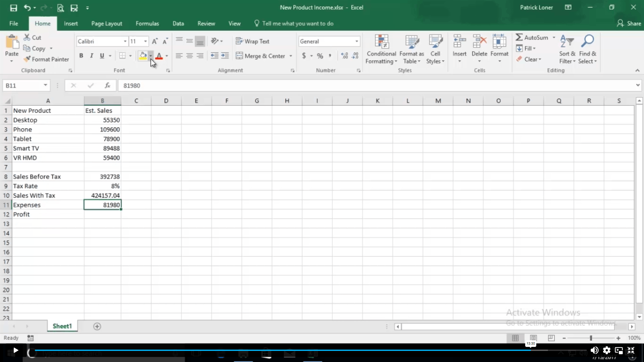
Task: Select cell B12 next to Profit
Action: [x=102, y=214]
